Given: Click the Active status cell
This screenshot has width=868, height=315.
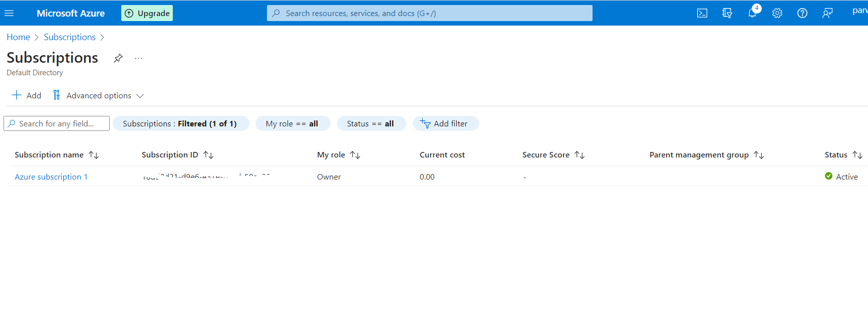Looking at the screenshot, I should tap(841, 177).
